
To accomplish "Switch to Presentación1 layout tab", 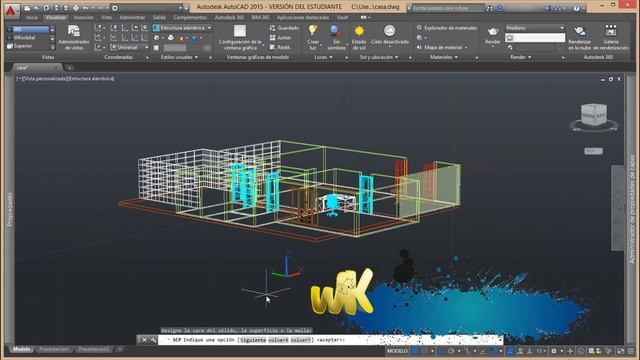I will click(x=54, y=349).
